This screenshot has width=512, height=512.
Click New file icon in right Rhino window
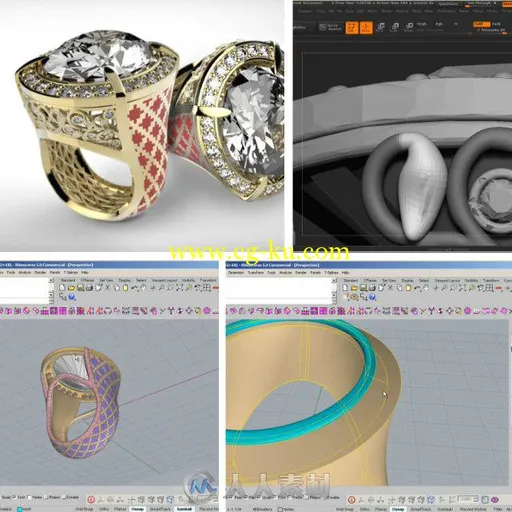345,288
